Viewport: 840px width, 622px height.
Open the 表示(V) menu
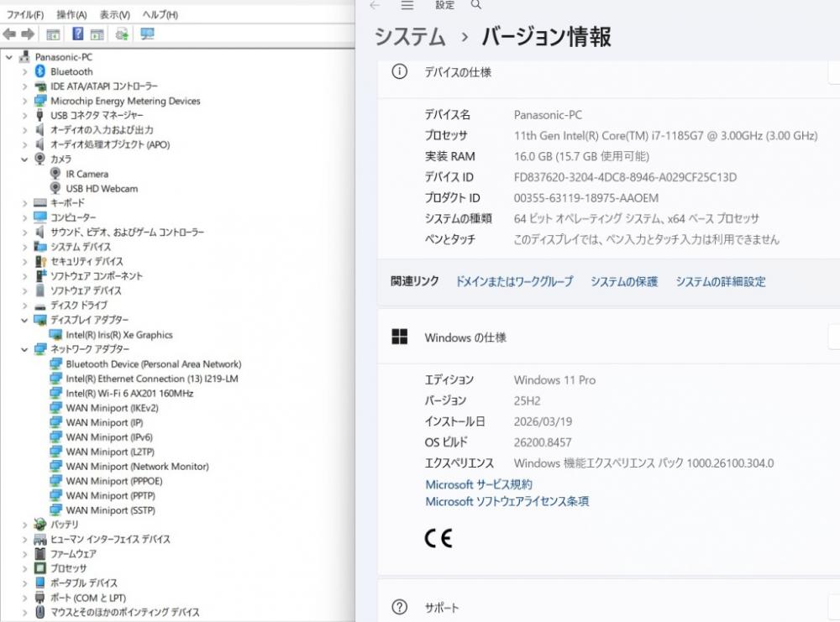(x=114, y=14)
